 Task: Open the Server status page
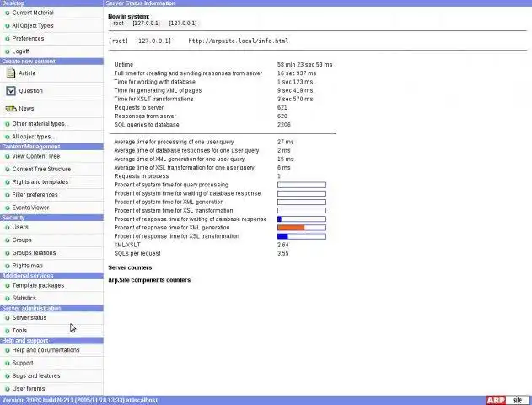pos(30,318)
